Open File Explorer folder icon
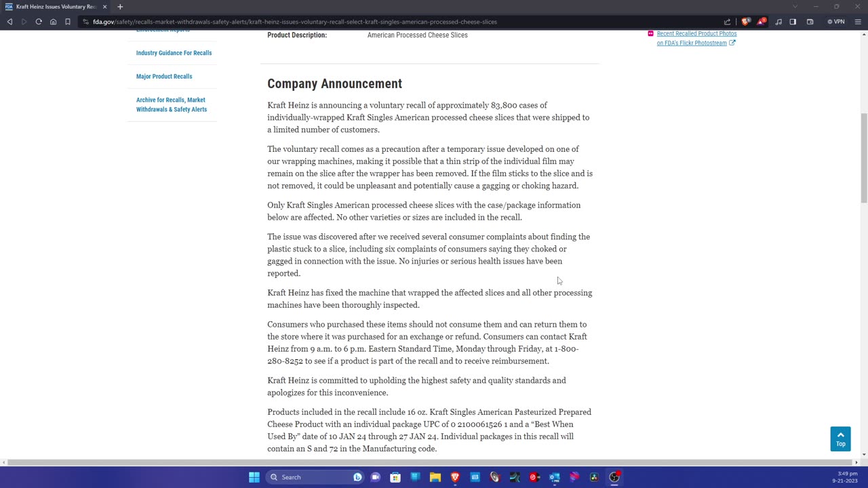This screenshot has height=488, width=868. 435,477
